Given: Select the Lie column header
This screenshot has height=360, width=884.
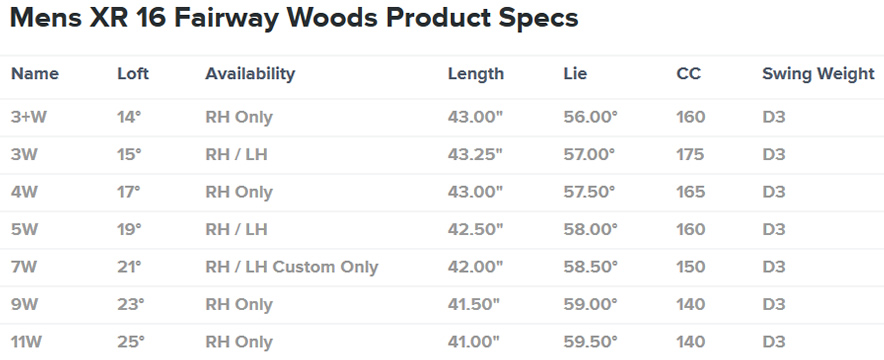Looking at the screenshot, I should pyautogui.click(x=575, y=74).
